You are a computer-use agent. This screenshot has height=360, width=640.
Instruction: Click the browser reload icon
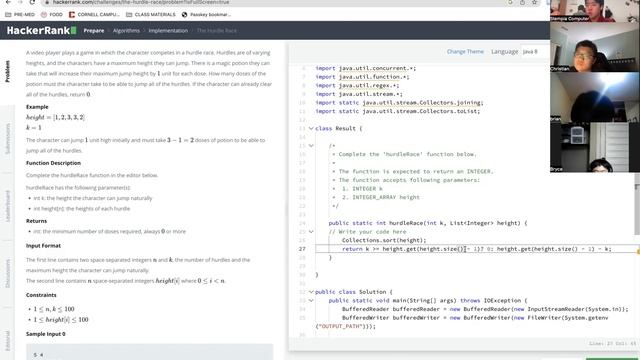(32, 2)
